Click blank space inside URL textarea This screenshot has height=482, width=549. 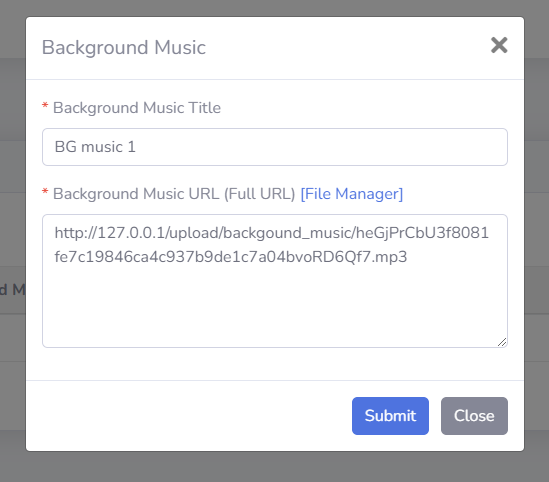pos(275,305)
